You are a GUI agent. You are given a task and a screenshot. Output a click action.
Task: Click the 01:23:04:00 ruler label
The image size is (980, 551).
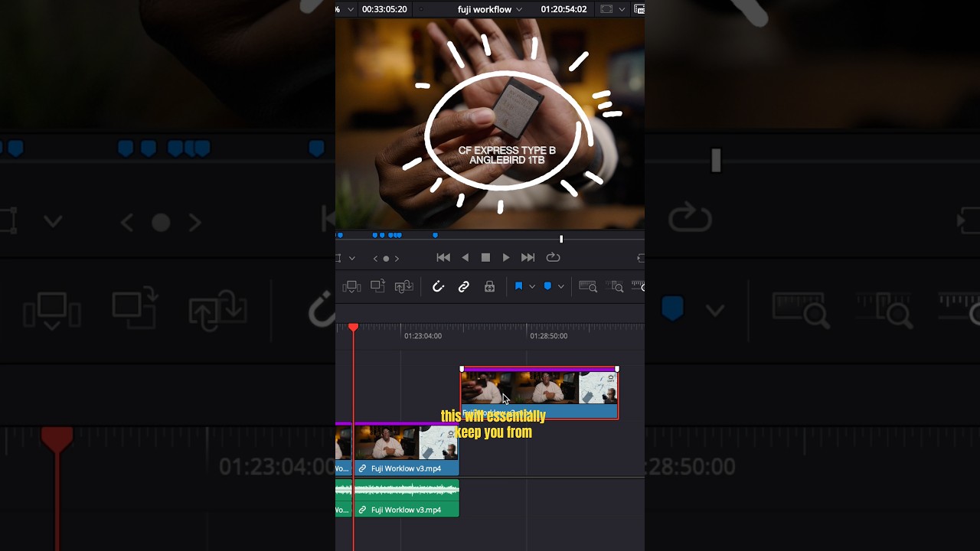tap(423, 336)
